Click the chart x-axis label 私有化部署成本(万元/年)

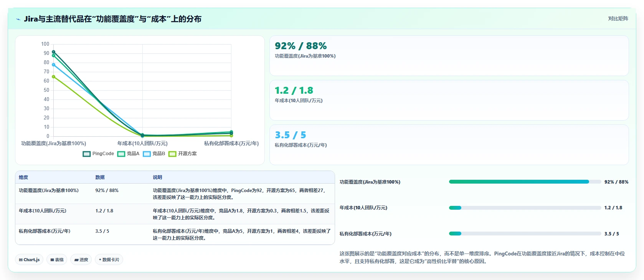(x=231, y=144)
